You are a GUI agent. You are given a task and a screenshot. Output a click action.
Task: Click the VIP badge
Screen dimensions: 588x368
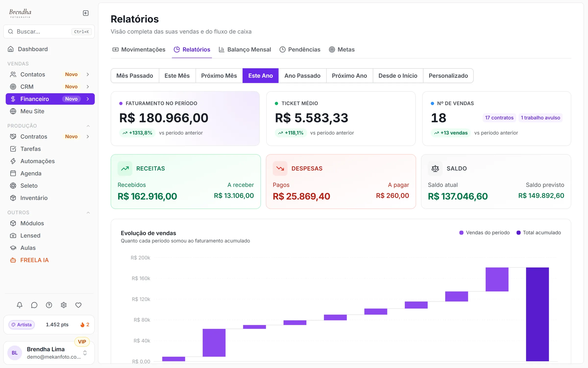tap(82, 342)
